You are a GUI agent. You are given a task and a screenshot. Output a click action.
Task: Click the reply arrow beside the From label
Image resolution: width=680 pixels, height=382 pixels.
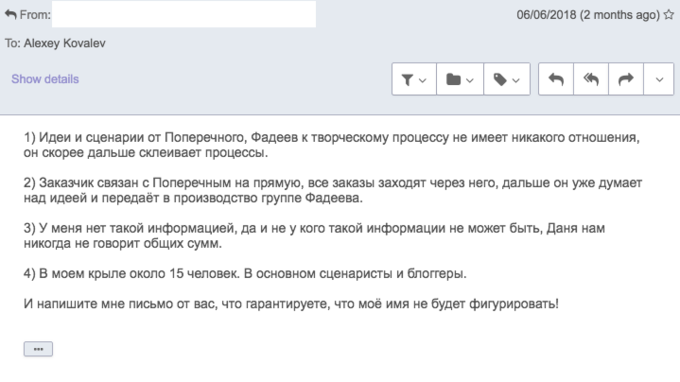11,14
